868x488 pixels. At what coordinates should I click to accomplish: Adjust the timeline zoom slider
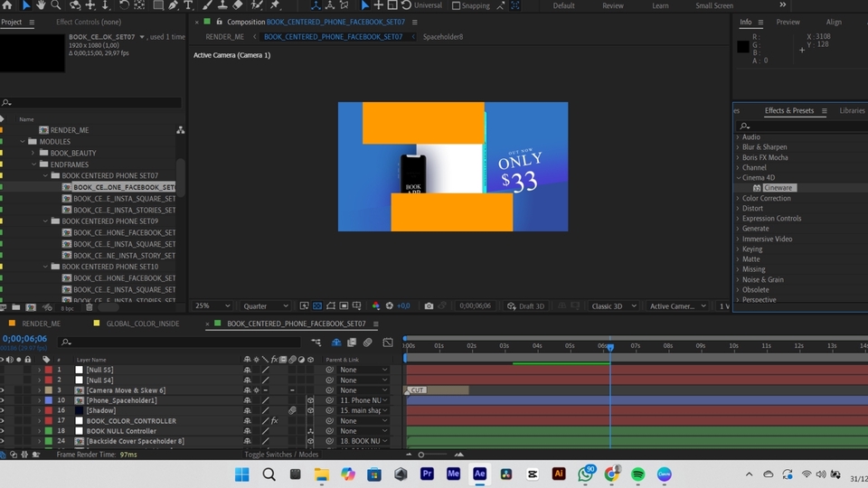point(421,455)
